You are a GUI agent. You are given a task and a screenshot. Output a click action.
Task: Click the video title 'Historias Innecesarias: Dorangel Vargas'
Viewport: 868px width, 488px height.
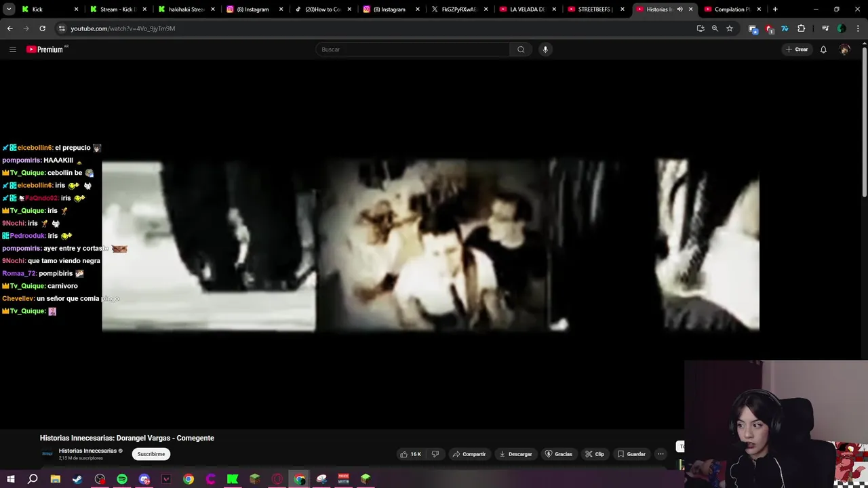click(127, 438)
